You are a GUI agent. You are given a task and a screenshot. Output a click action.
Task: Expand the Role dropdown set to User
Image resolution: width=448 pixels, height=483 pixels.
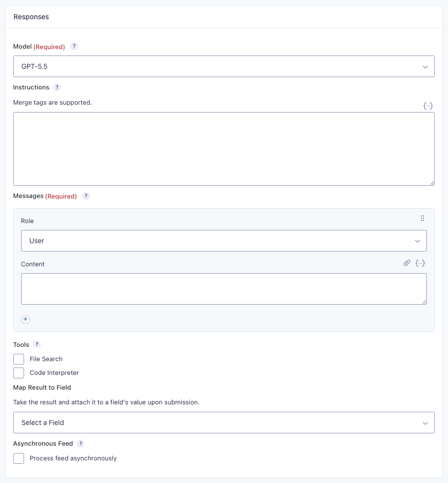[x=224, y=241]
